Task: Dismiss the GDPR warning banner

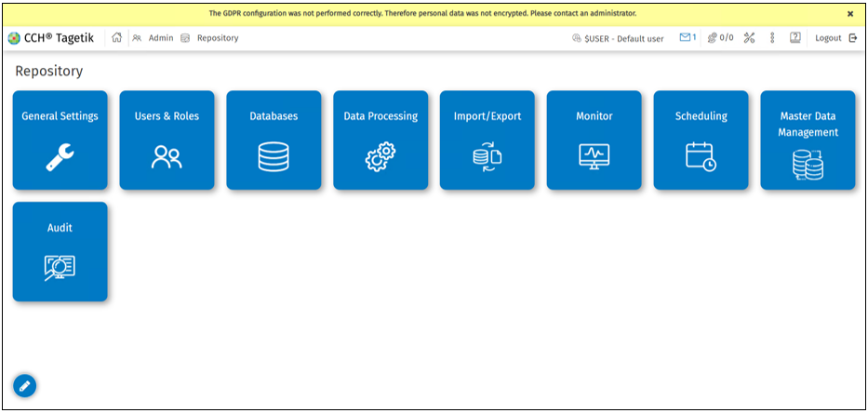Action: 850,14
